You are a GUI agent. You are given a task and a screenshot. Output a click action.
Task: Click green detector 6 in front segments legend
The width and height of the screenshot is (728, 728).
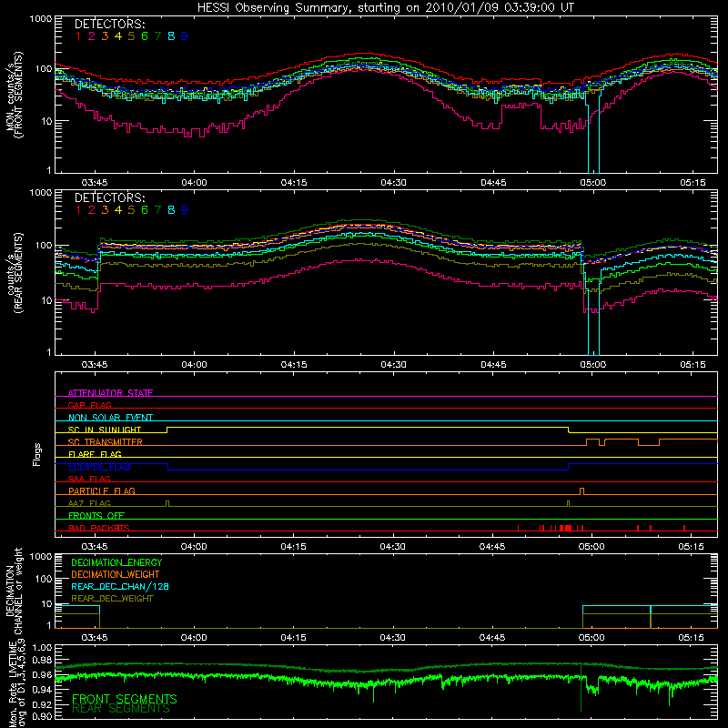tap(145, 36)
